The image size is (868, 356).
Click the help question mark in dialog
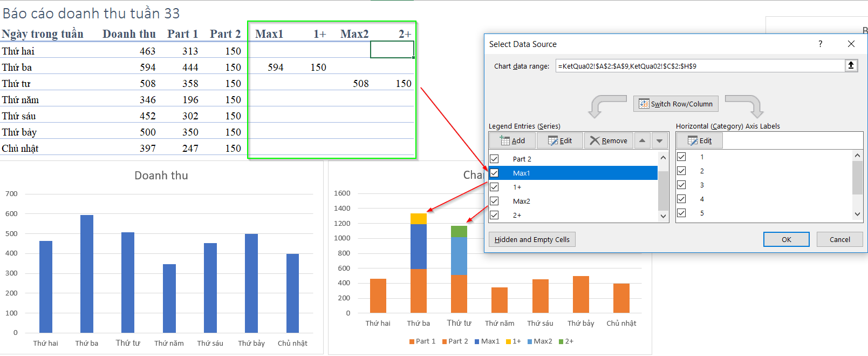point(820,44)
